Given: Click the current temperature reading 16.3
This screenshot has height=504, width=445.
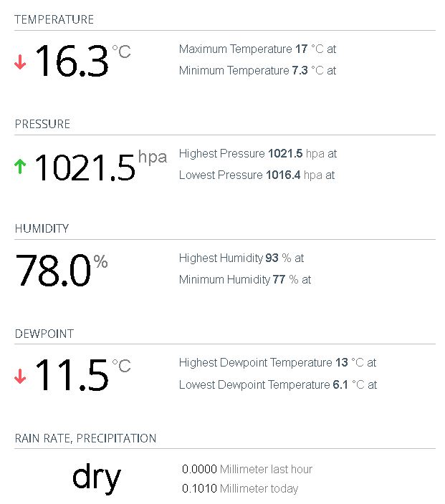Looking at the screenshot, I should 72,61.
